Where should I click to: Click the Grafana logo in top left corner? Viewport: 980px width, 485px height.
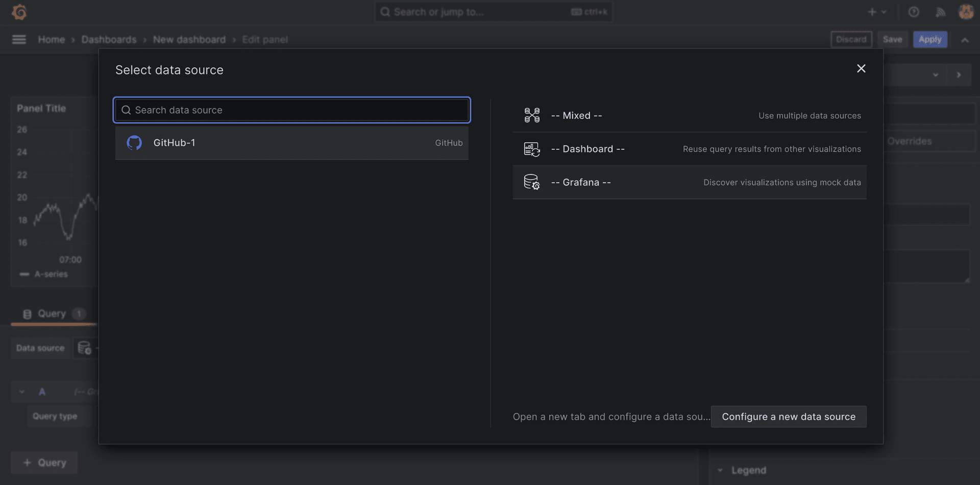(19, 12)
